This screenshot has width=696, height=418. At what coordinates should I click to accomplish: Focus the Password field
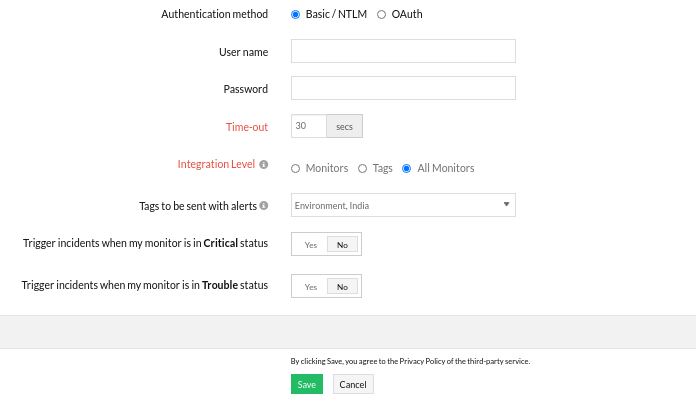403,89
